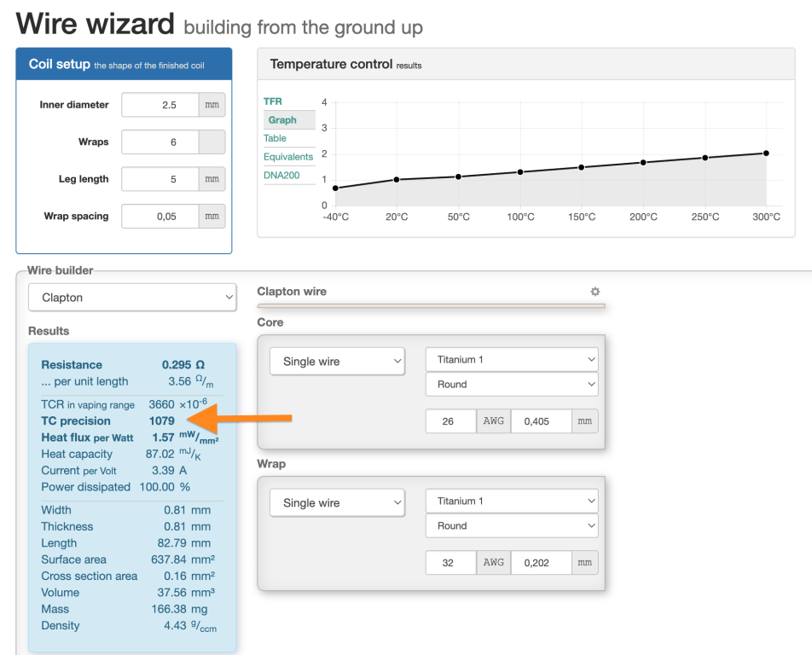The width and height of the screenshot is (812, 655).
Task: Edit Wrap diameter 0,202 mm field
Action: [x=541, y=562]
